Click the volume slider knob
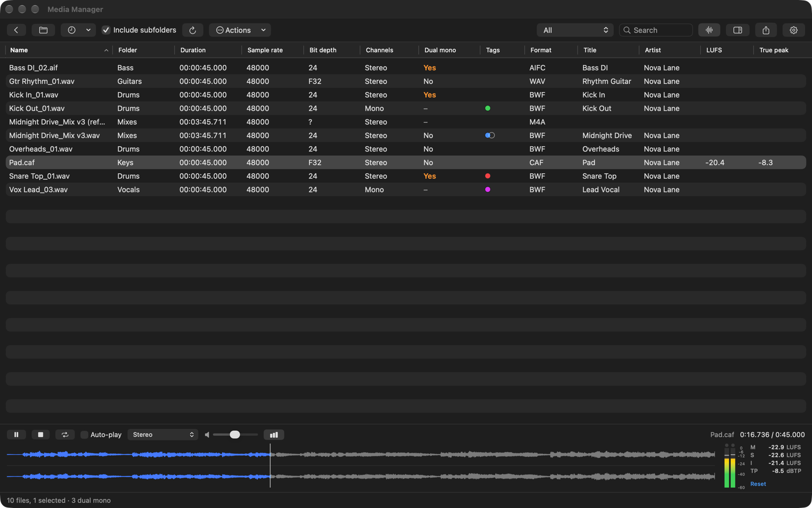Screen dimensions: 812x508 pyautogui.click(x=234, y=434)
